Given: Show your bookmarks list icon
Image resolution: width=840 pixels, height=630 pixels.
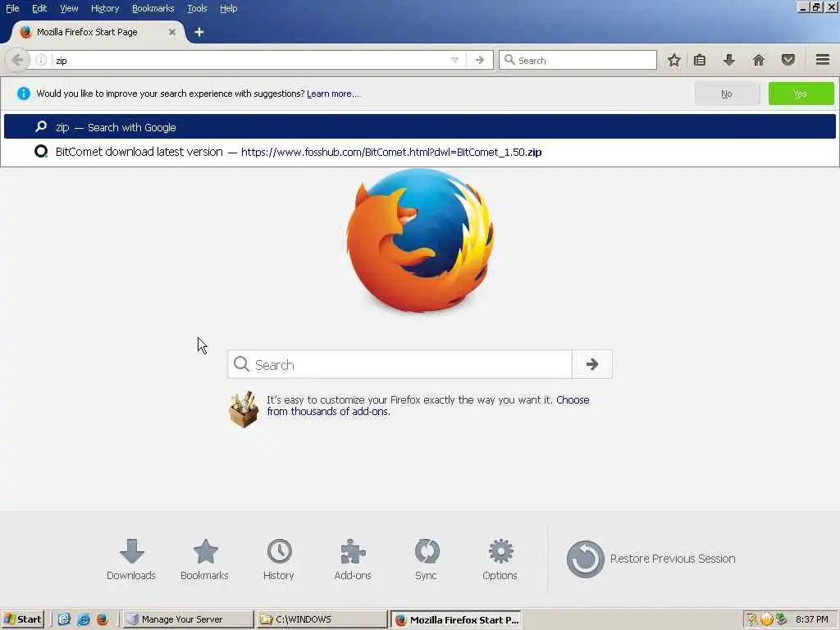Looking at the screenshot, I should click(700, 60).
